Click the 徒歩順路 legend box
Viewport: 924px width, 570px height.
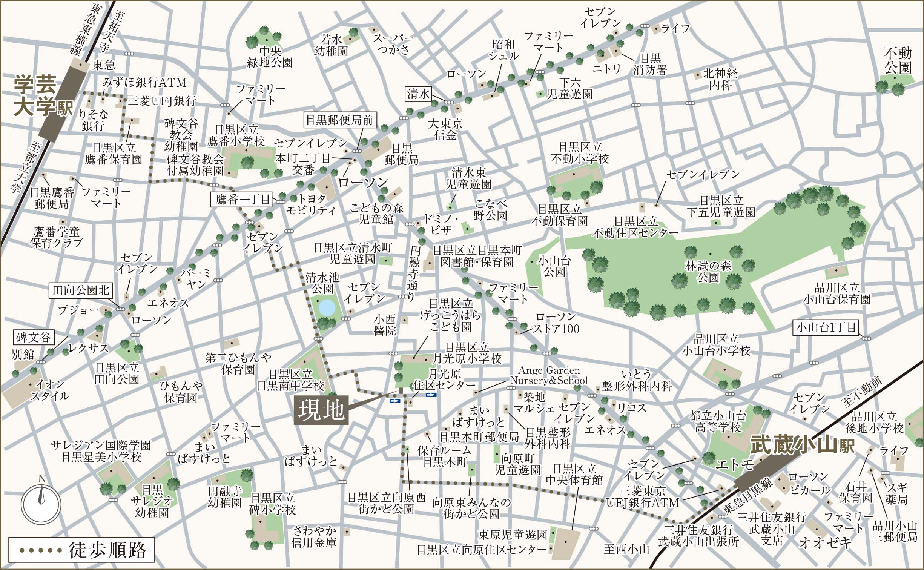pyautogui.click(x=81, y=550)
